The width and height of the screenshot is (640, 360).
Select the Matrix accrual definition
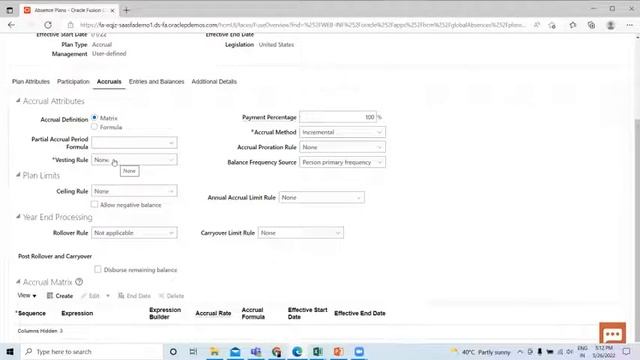(x=94, y=118)
